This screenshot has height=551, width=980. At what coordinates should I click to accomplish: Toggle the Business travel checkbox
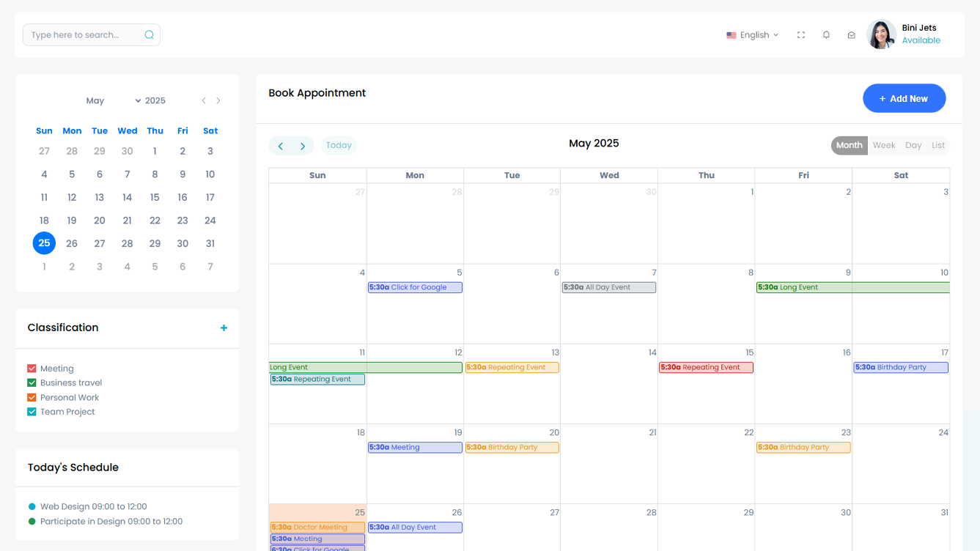(32, 382)
